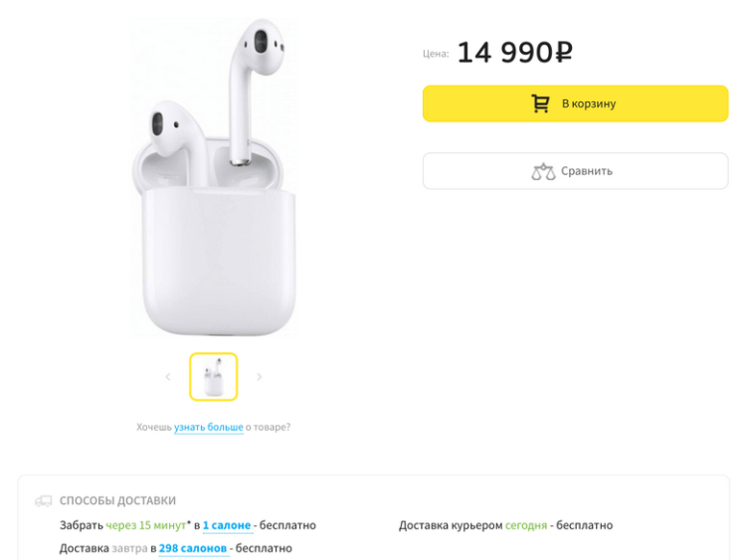746x560 pixels.
Task: Click the delivery truck icon
Action: point(44,500)
